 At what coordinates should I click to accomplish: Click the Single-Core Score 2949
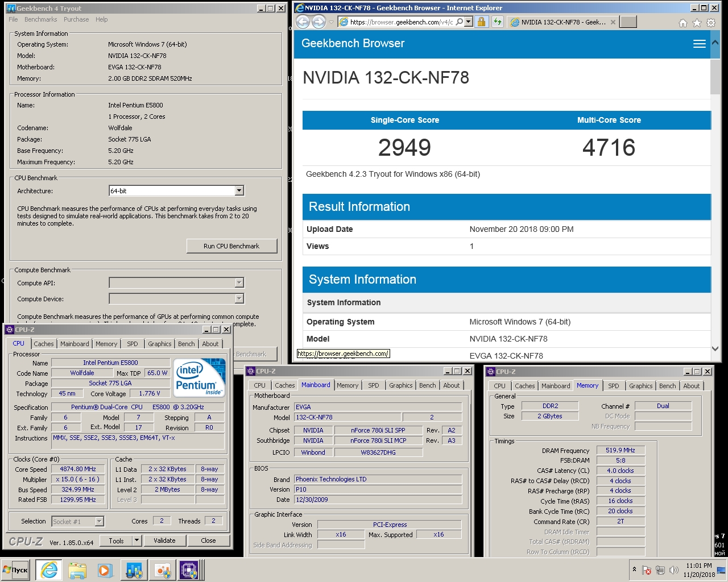pos(404,148)
